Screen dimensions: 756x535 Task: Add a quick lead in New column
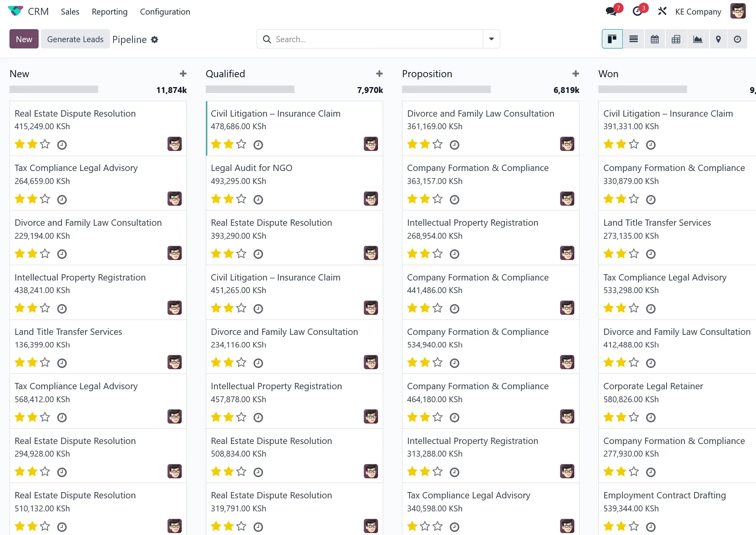coord(183,74)
